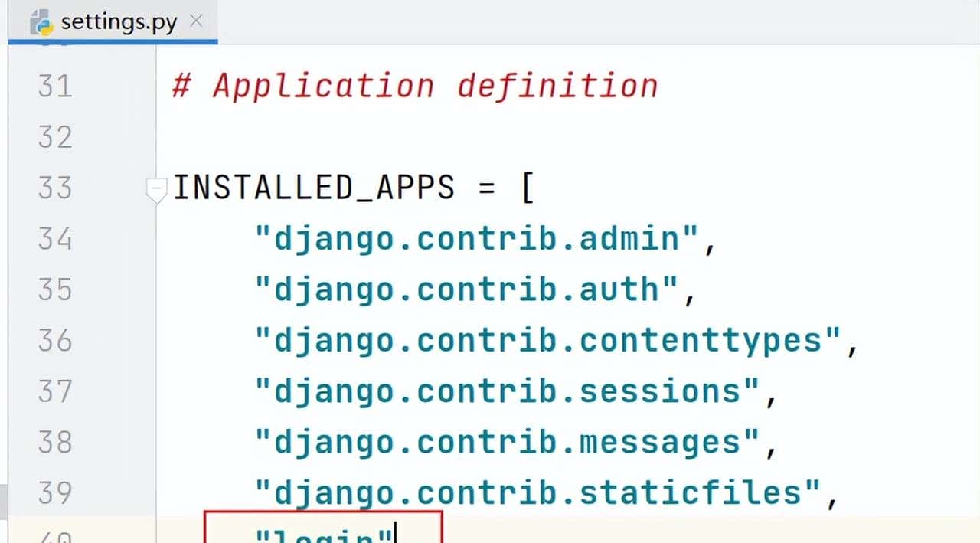This screenshot has height=543, width=980.
Task: Click the INSTALLED_APPS variable name
Action: (x=314, y=188)
